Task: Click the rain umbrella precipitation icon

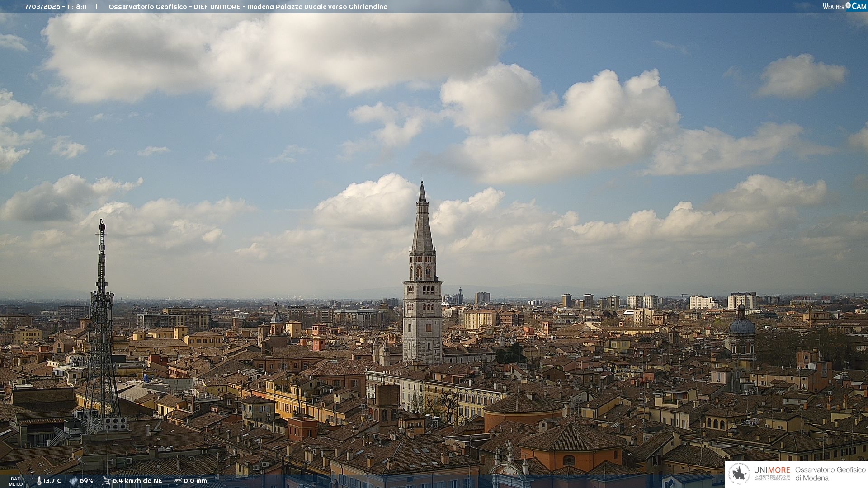Action: pos(178,481)
